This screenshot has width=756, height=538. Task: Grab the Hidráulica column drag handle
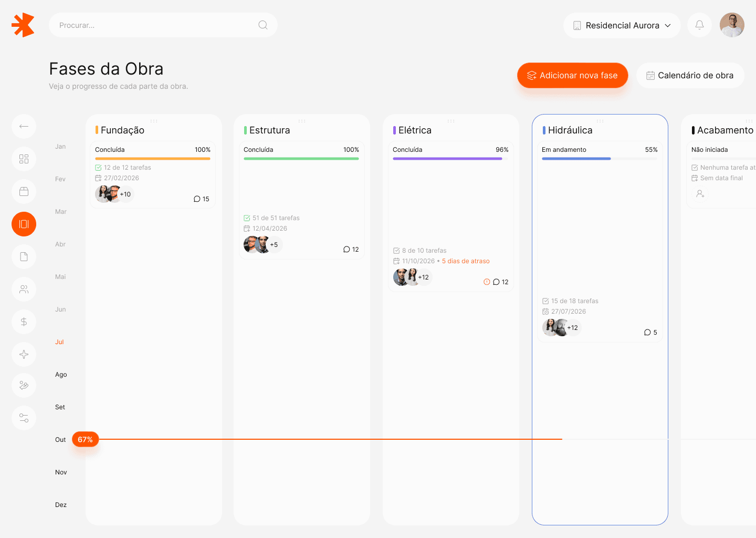600,121
